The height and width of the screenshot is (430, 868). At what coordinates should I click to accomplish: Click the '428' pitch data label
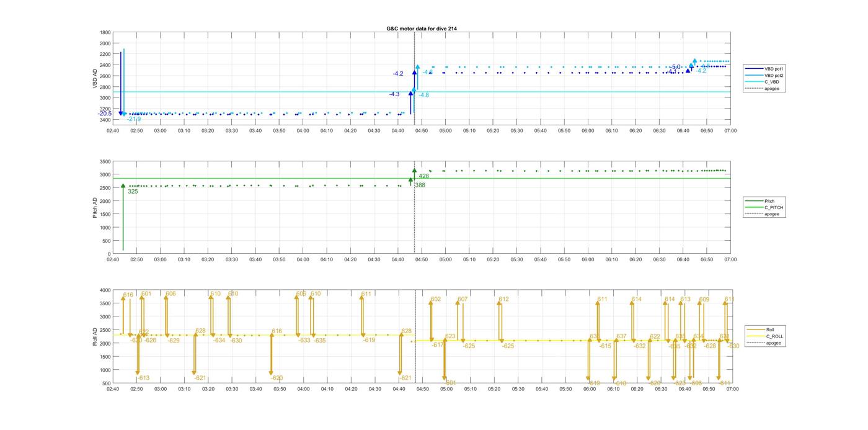point(424,176)
